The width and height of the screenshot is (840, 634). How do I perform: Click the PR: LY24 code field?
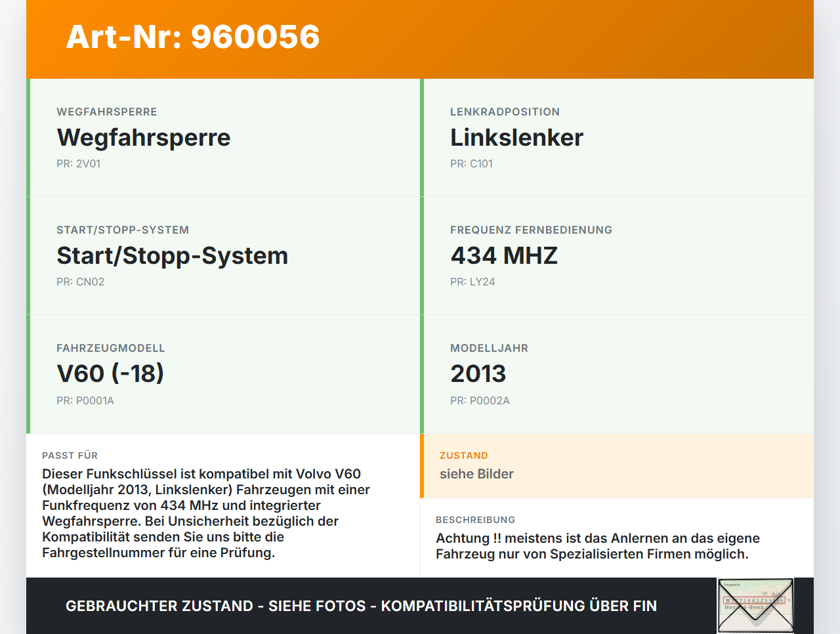click(x=472, y=281)
